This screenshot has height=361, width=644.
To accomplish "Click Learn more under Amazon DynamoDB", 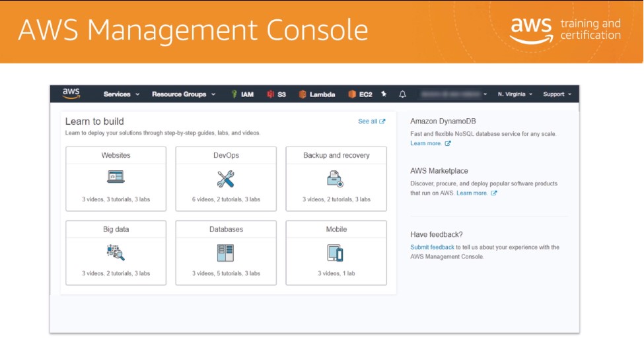I will coord(426,143).
